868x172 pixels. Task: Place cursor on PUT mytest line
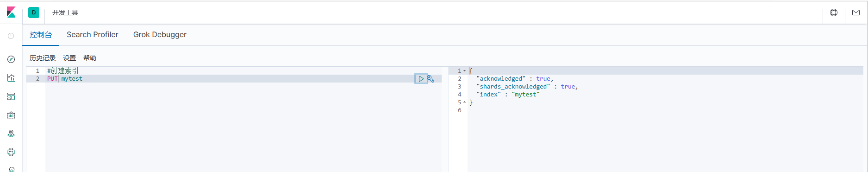(x=244, y=79)
